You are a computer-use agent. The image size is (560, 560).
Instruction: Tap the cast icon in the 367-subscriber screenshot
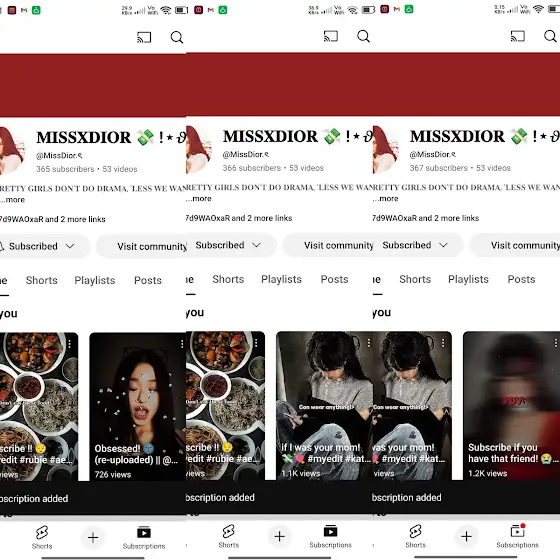[518, 36]
